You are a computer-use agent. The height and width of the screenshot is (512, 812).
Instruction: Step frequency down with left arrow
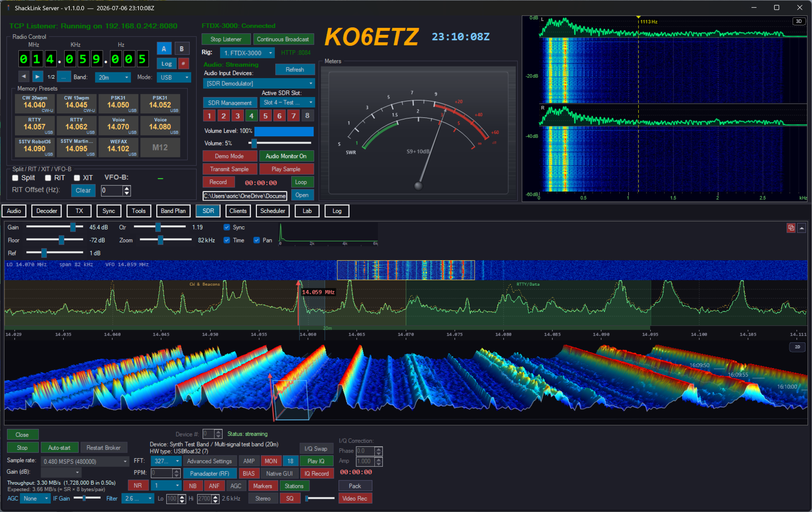click(x=23, y=77)
